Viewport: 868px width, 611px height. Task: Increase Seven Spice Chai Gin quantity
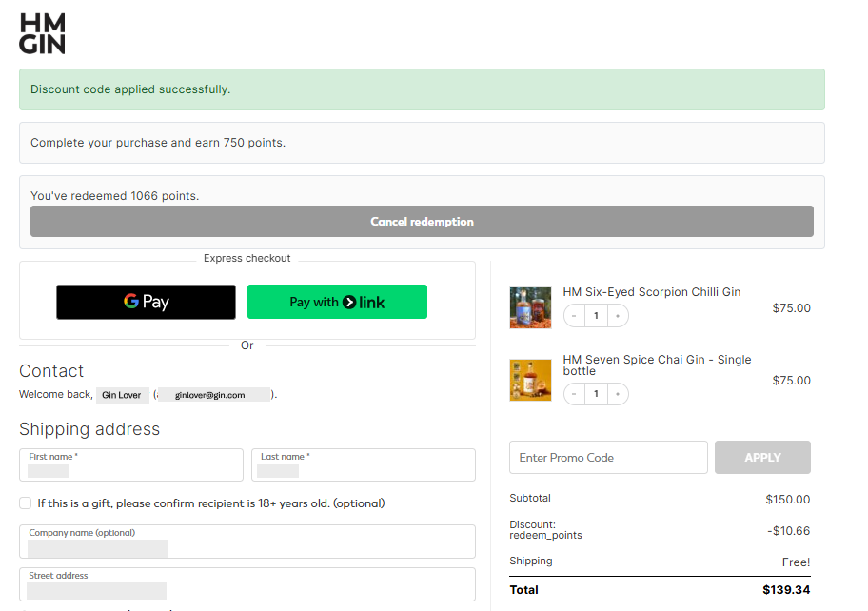tap(618, 394)
